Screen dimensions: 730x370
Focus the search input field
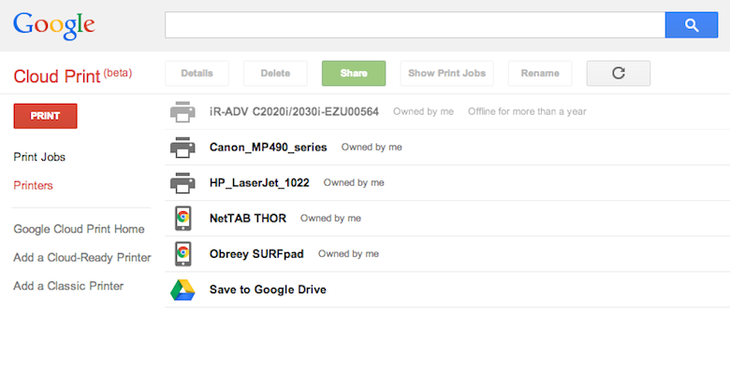click(x=415, y=25)
